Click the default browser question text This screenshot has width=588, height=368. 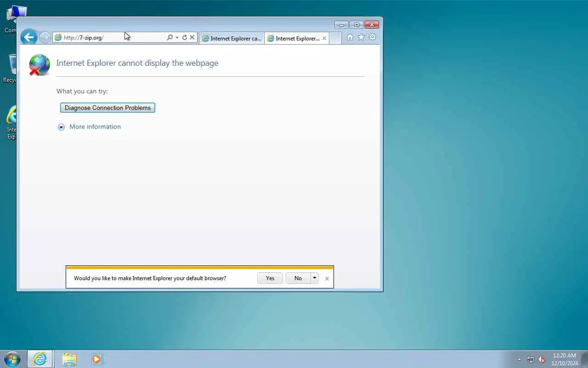150,278
